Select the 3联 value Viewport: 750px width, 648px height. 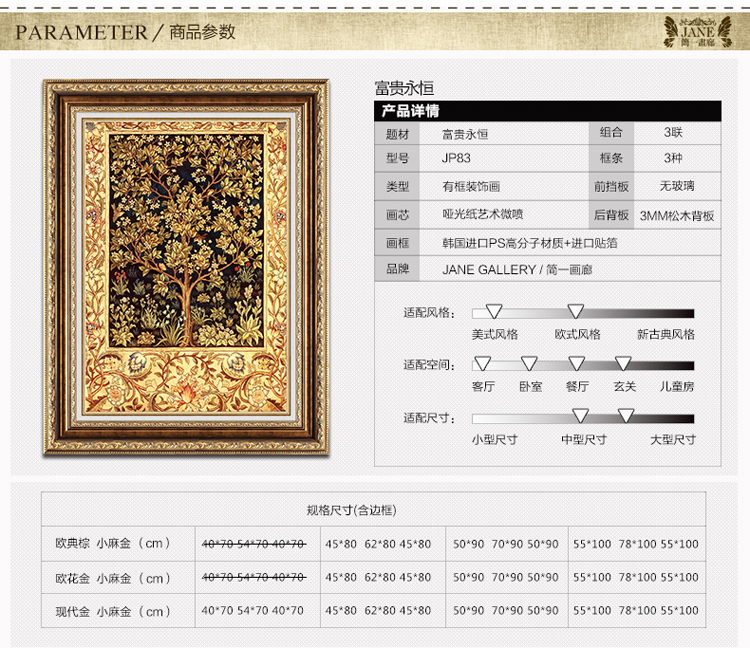(673, 132)
